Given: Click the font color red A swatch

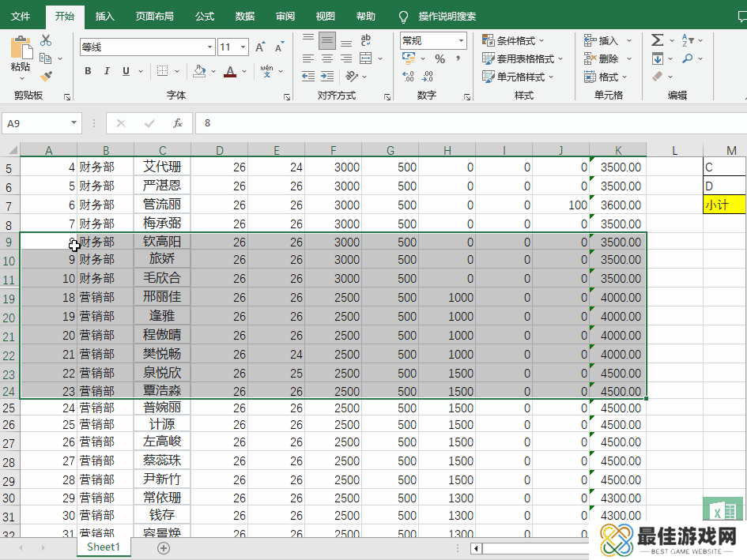Looking at the screenshot, I should click(230, 71).
